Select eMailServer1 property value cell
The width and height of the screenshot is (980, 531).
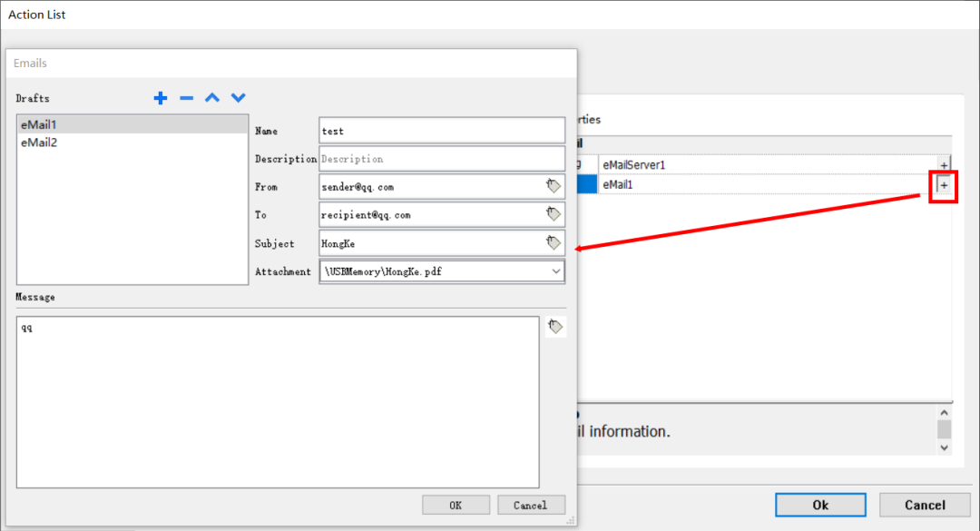tap(768, 165)
